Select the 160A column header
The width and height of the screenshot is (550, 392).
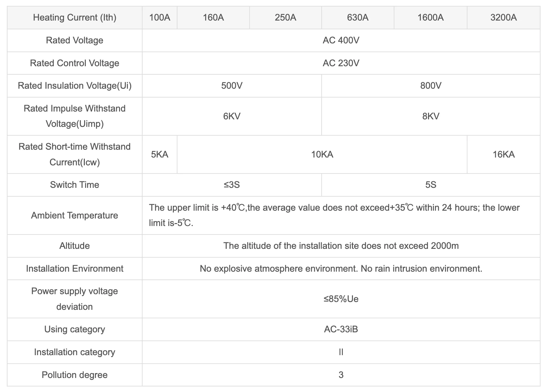click(x=213, y=18)
